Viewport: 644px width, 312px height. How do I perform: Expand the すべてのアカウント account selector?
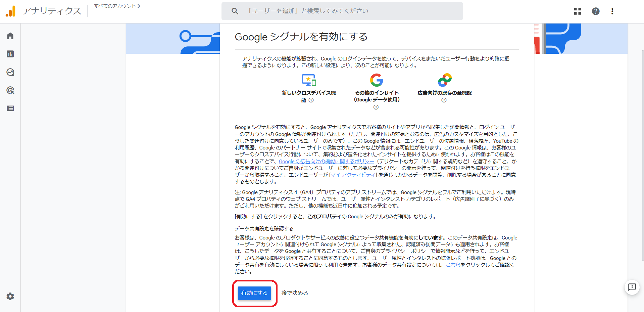[117, 6]
